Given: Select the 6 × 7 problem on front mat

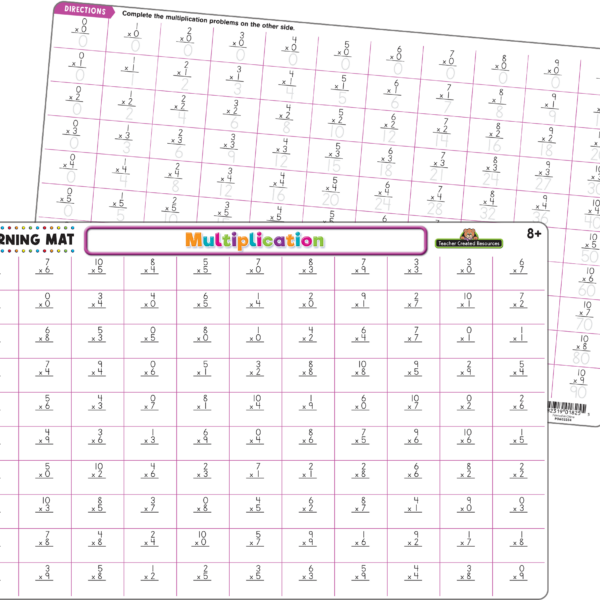Looking at the screenshot, I should coord(519,266).
